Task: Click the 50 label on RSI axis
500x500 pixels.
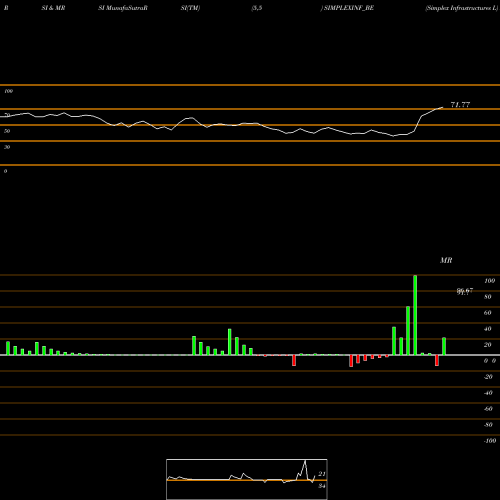Action: (7, 131)
